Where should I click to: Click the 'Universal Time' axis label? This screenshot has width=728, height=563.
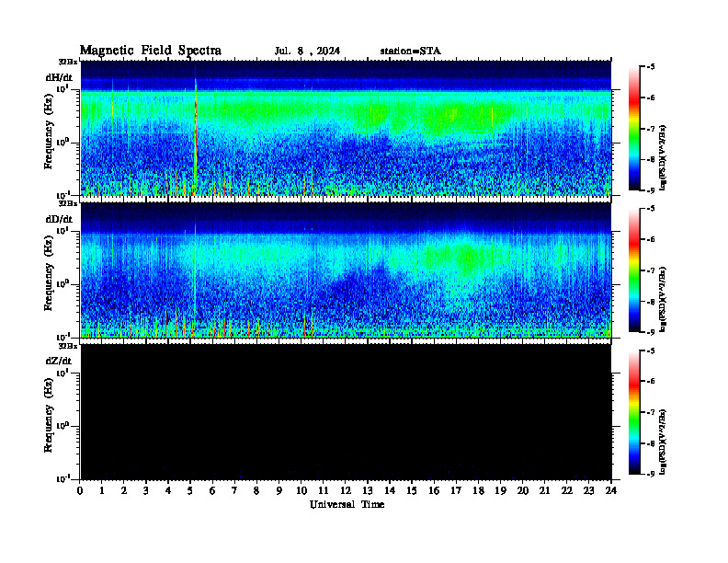347,504
